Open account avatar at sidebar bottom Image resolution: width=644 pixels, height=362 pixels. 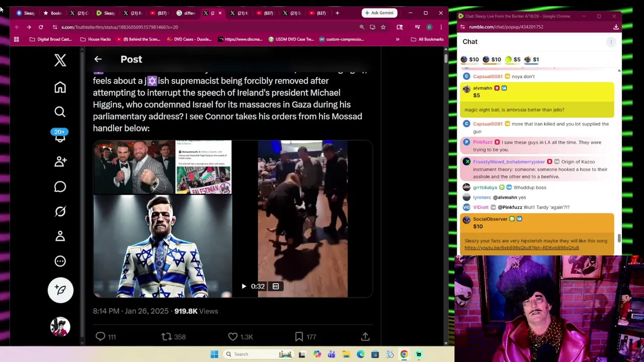[x=60, y=326]
